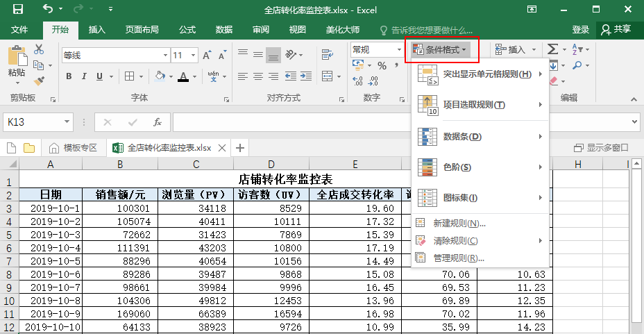644x334 pixels.
Task: Click 显示多窗口 button
Action: 601,147
